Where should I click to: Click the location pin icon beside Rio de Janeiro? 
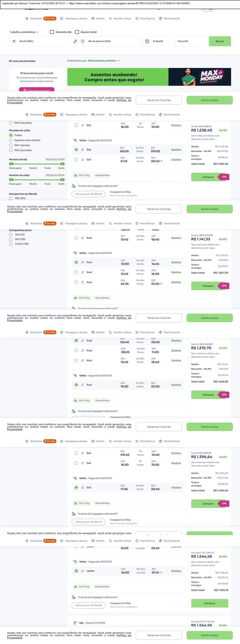(x=83, y=41)
